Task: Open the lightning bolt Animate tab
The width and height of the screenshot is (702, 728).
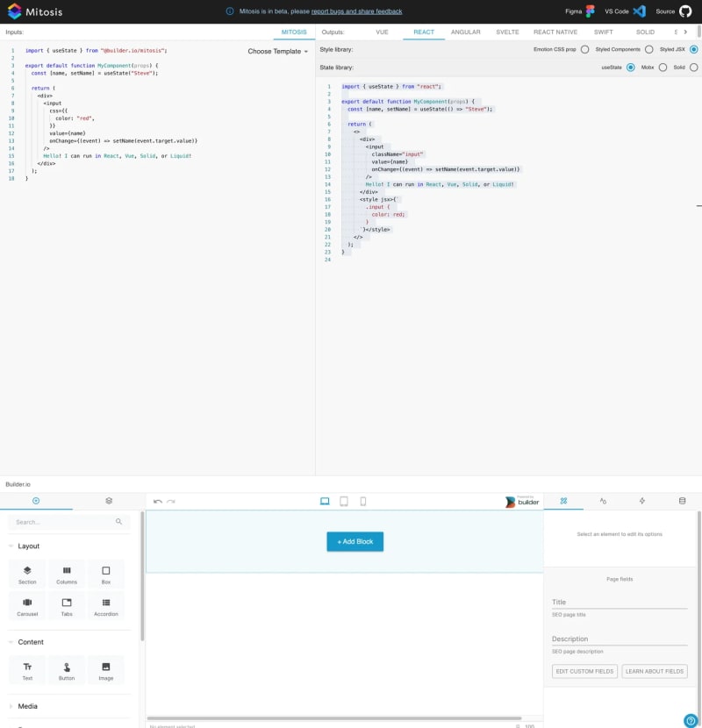Action: [x=642, y=501]
